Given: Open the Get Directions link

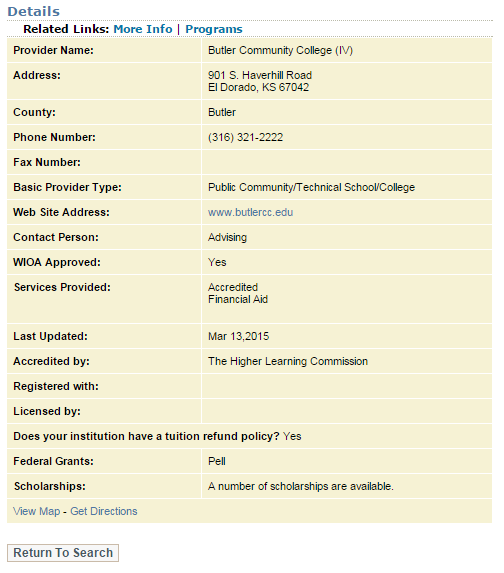Looking at the screenshot, I should 104,511.
